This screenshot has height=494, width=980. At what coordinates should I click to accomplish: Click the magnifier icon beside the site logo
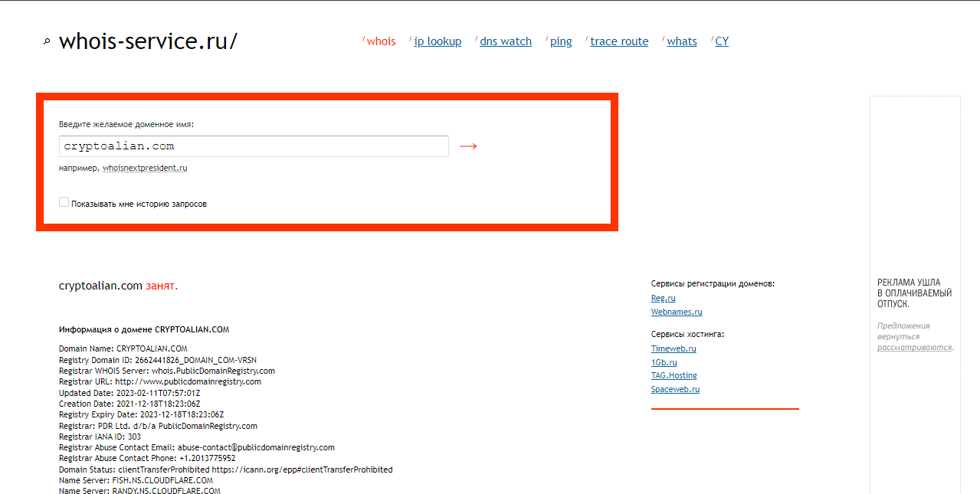(47, 42)
